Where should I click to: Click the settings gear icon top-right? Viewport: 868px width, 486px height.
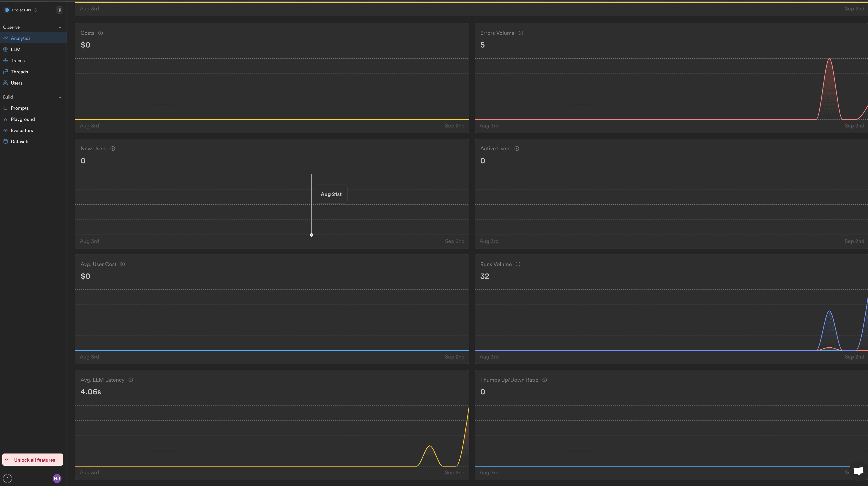click(59, 10)
